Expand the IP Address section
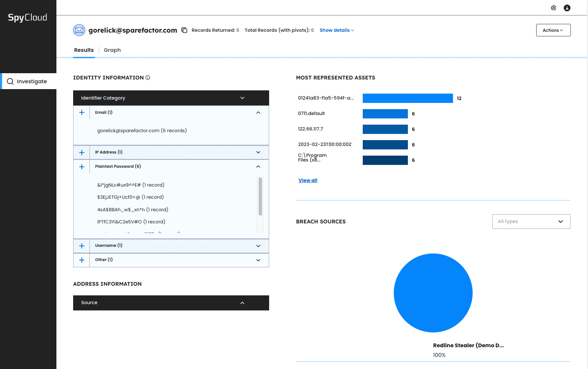The image size is (588, 369). point(258,152)
